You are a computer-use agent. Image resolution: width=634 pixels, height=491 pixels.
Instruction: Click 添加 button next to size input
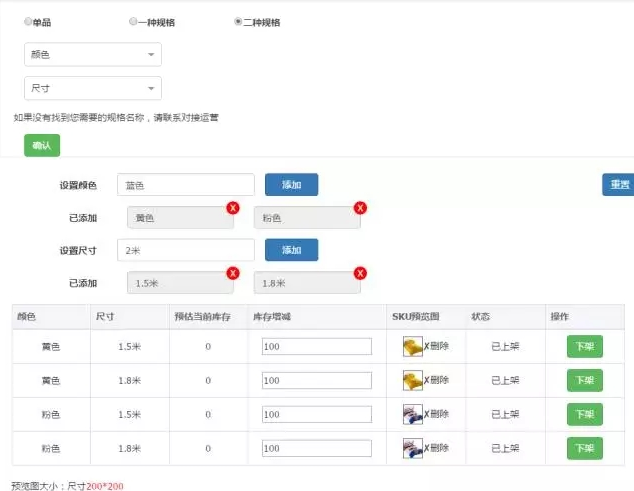(x=291, y=249)
